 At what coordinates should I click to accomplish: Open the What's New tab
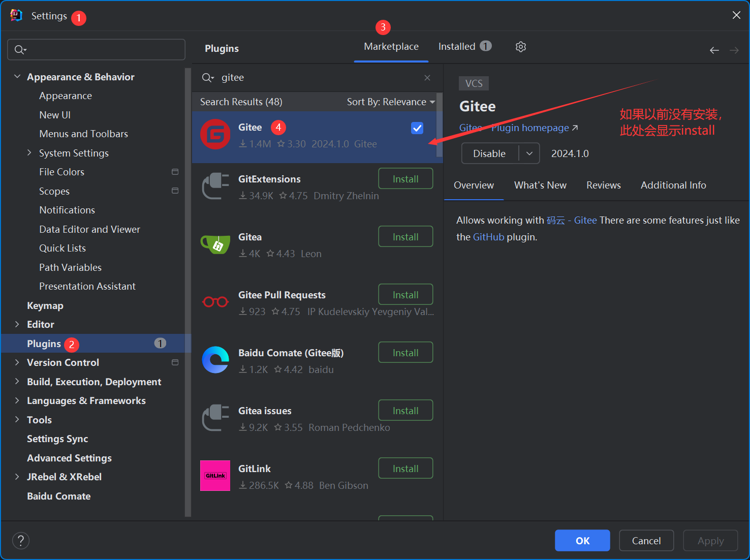click(540, 185)
